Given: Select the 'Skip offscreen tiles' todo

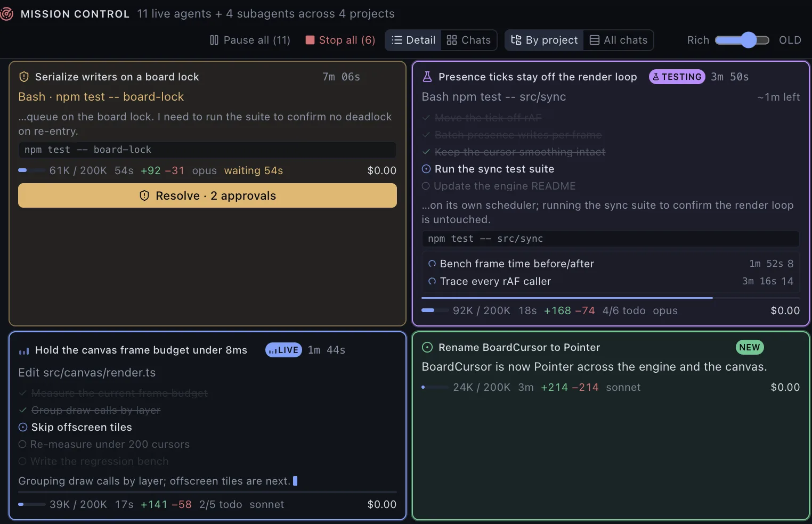Looking at the screenshot, I should 75,427.
